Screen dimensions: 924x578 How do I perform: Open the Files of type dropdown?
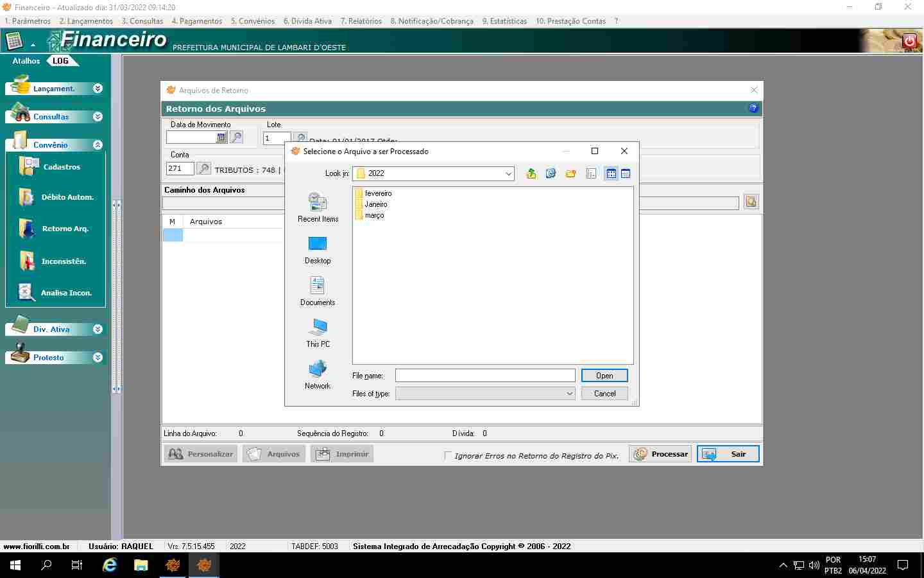[x=569, y=394]
